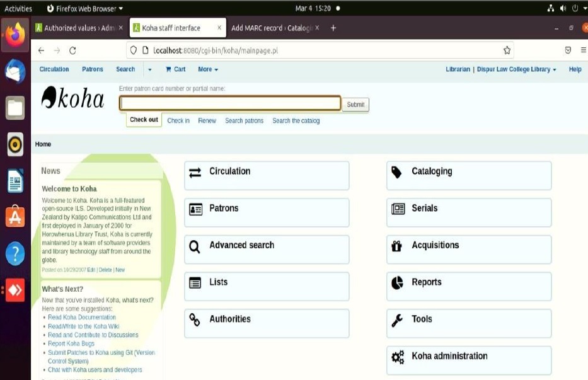This screenshot has height=380, width=588.
Task: Bookmark this page with star icon
Action: [x=507, y=50]
